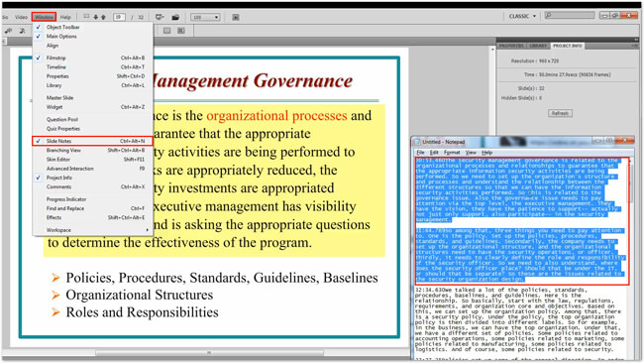Open the Preview project icon

pos(160,17)
